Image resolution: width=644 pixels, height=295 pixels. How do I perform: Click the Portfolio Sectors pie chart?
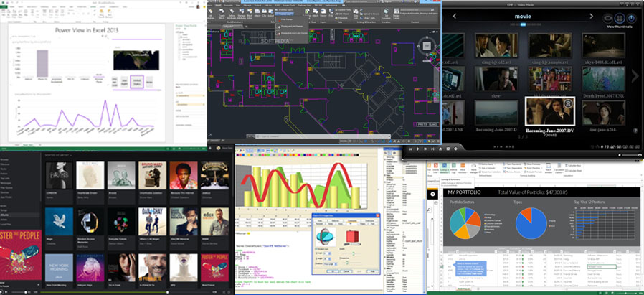click(x=465, y=223)
